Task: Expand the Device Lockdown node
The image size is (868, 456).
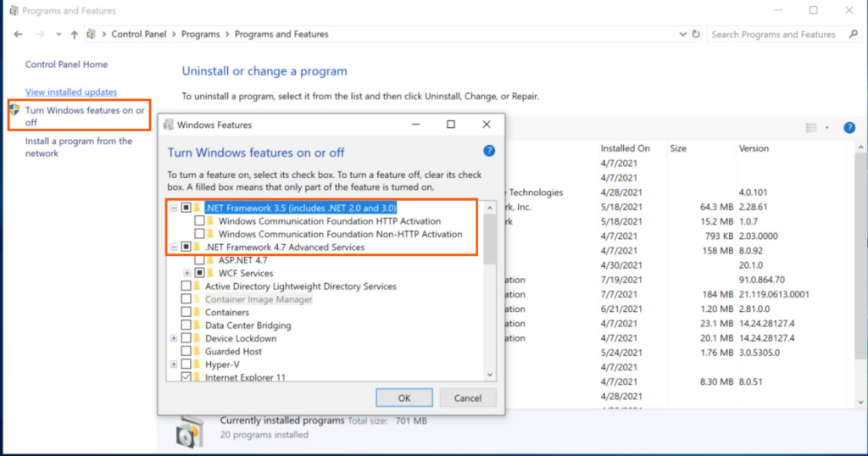Action: point(174,338)
